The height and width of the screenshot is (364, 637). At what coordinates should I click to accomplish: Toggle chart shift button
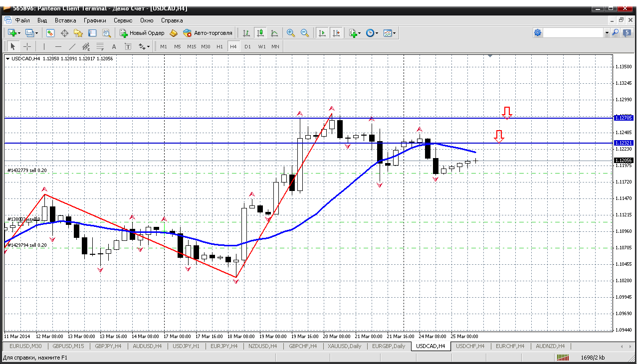(336, 33)
